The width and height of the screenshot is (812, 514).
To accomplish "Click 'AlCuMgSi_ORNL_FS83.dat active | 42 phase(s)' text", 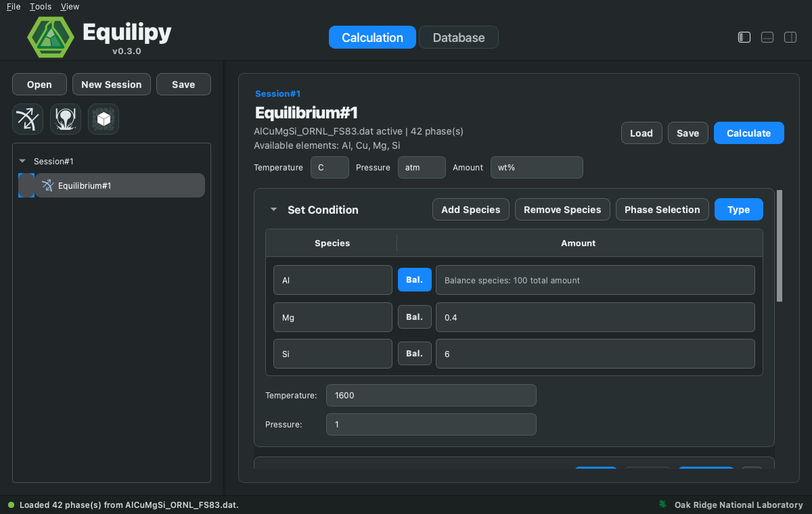I will (359, 131).
